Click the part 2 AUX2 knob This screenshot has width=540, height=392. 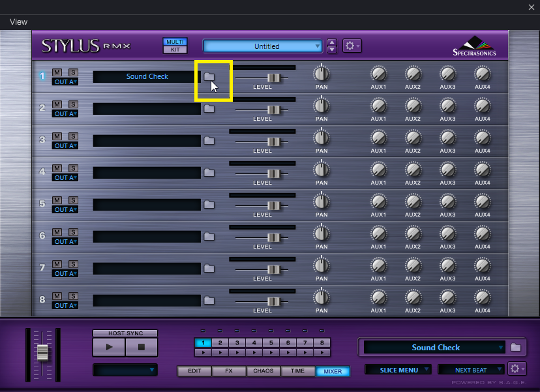(413, 106)
